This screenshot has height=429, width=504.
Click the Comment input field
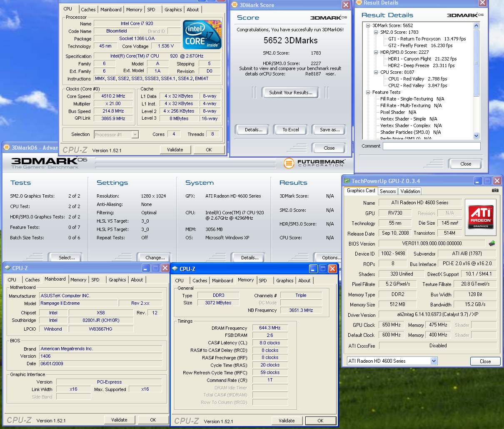click(x=432, y=146)
